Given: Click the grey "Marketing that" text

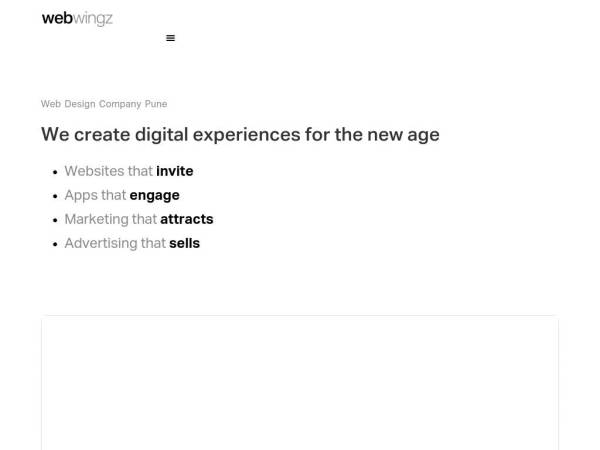Looking at the screenshot, I should 111,219.
